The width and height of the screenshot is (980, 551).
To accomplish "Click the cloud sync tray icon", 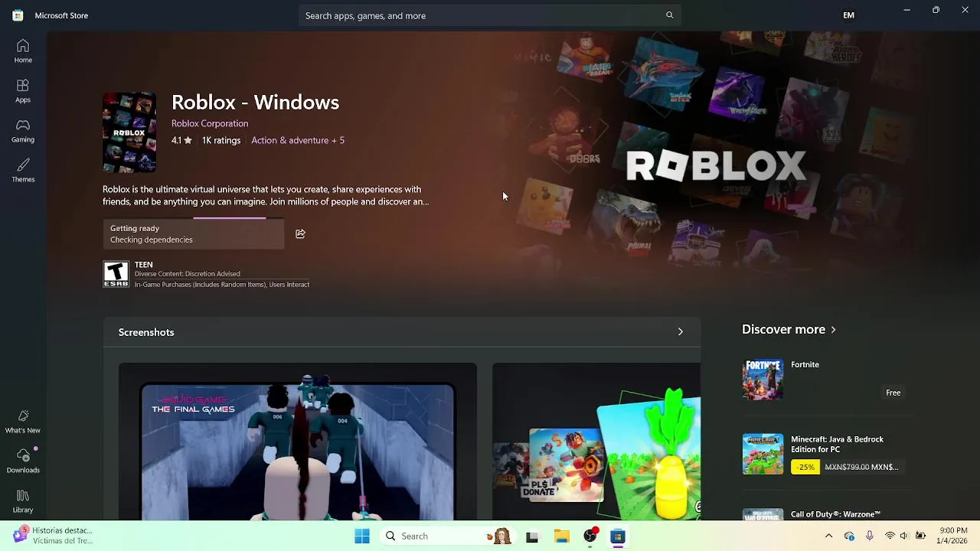I will point(849,536).
